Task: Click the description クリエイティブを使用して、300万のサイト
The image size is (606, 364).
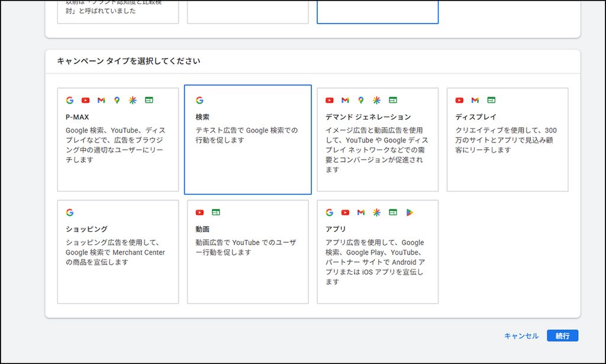Action: pyautogui.click(x=506, y=140)
